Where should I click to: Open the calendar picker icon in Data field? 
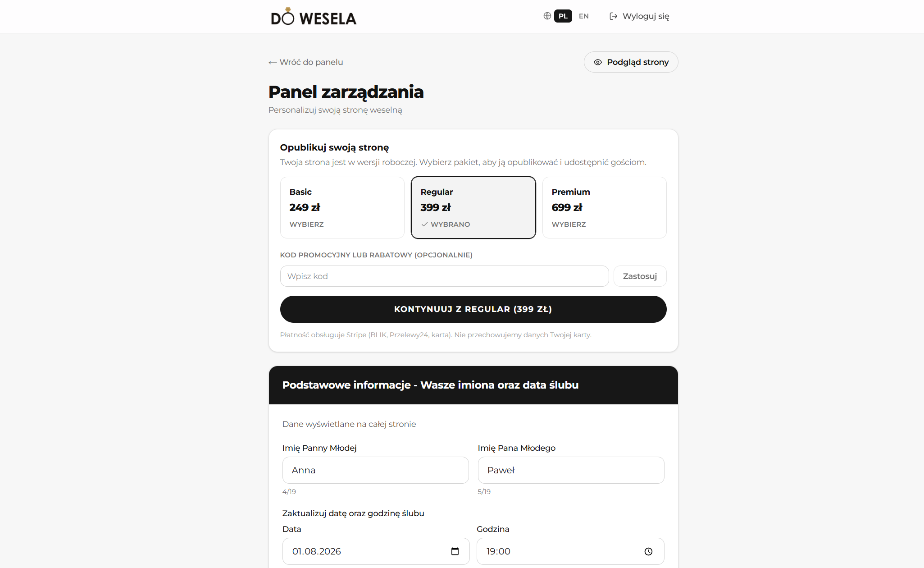pyautogui.click(x=455, y=551)
